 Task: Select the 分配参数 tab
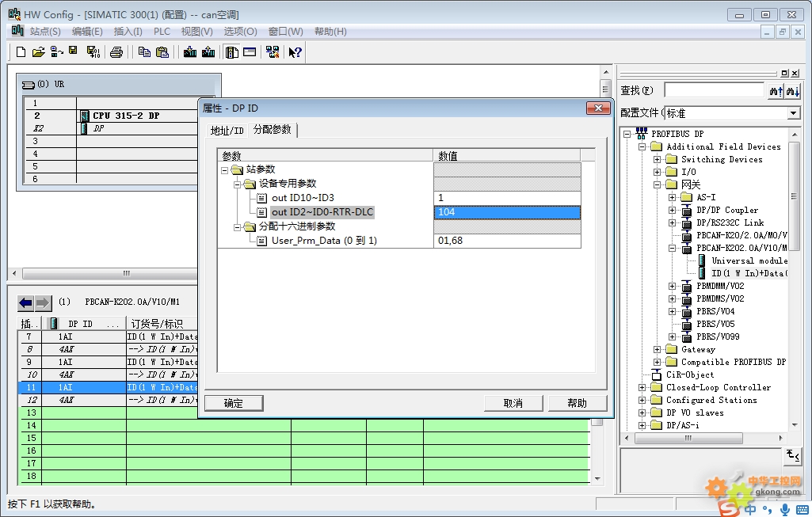(x=273, y=129)
